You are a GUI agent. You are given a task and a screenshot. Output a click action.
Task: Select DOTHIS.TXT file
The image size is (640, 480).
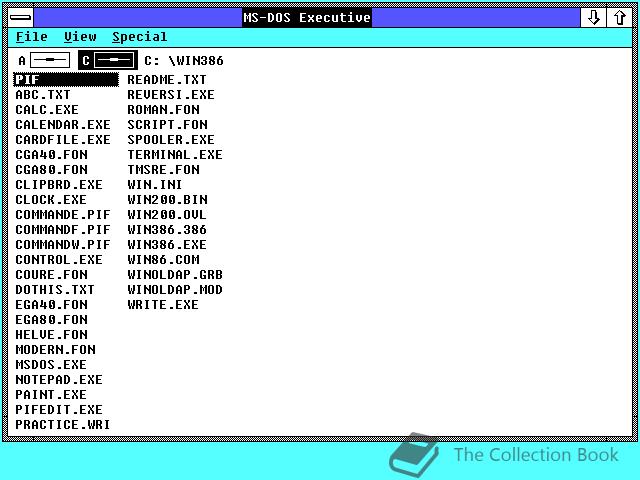pos(55,290)
